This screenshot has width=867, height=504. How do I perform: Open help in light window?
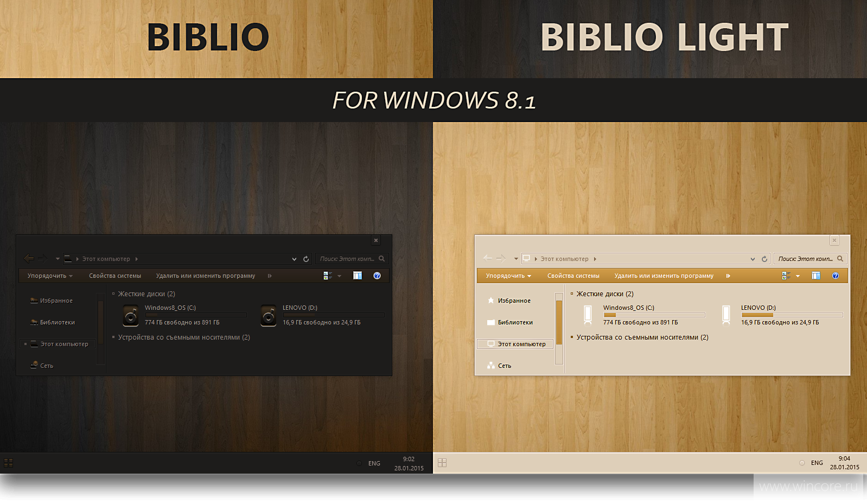pos(836,276)
